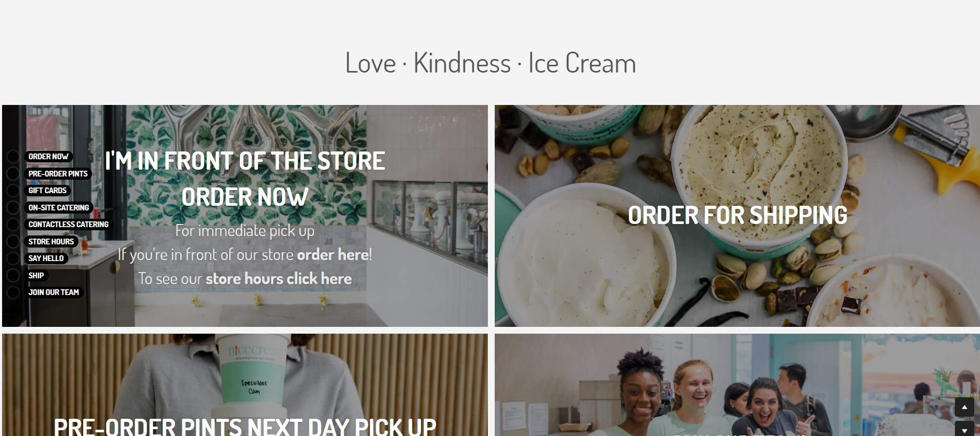This screenshot has width=980, height=436.
Task: Jump to the Gift Cards label
Action: click(x=48, y=191)
